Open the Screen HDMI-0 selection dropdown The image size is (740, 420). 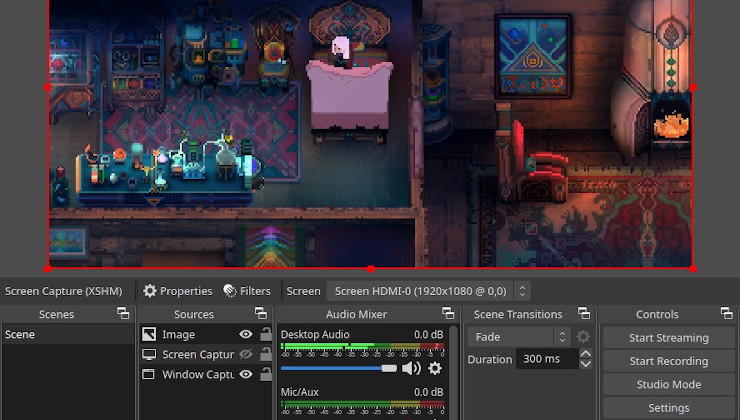[x=429, y=291]
